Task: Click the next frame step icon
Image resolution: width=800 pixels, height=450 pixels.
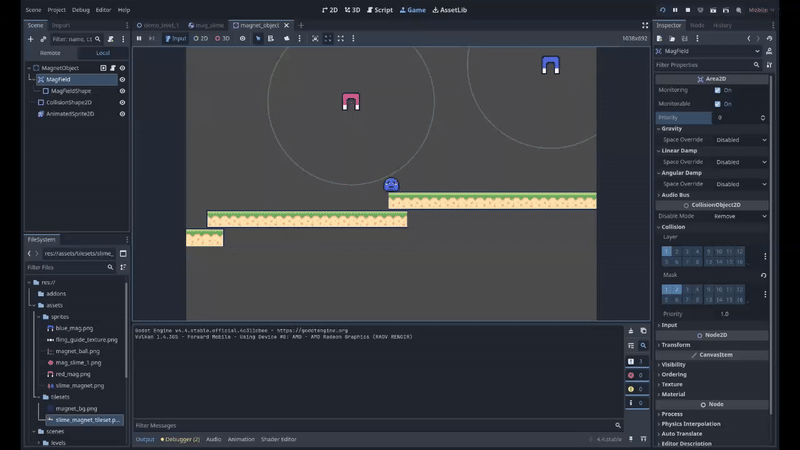Action: click(152, 38)
